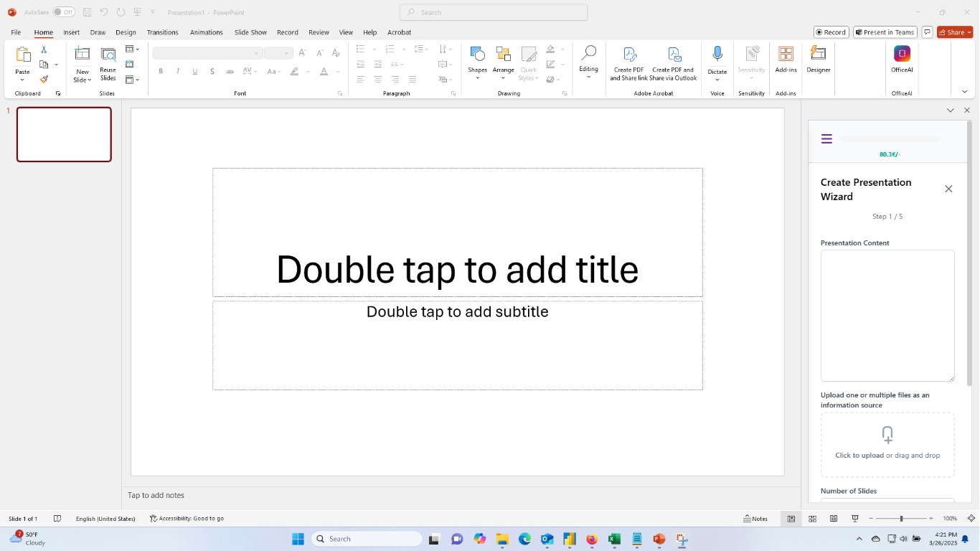The width and height of the screenshot is (980, 551).
Task: Open the Comments pane icon
Action: click(x=927, y=32)
